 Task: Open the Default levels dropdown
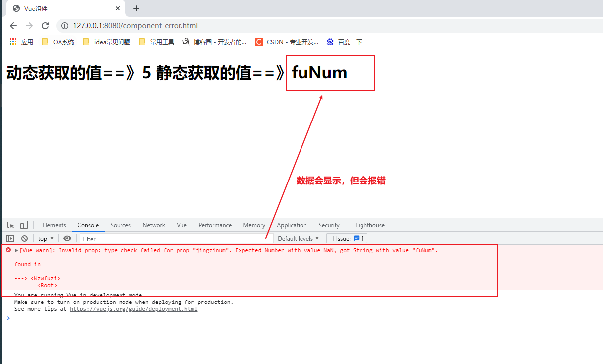298,238
